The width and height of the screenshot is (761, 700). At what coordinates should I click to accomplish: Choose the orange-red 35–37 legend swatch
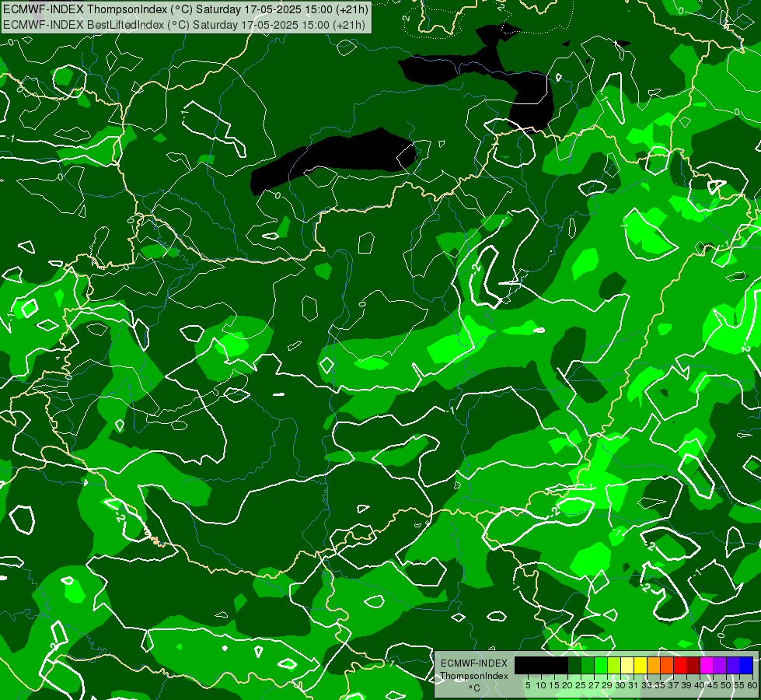[667, 665]
